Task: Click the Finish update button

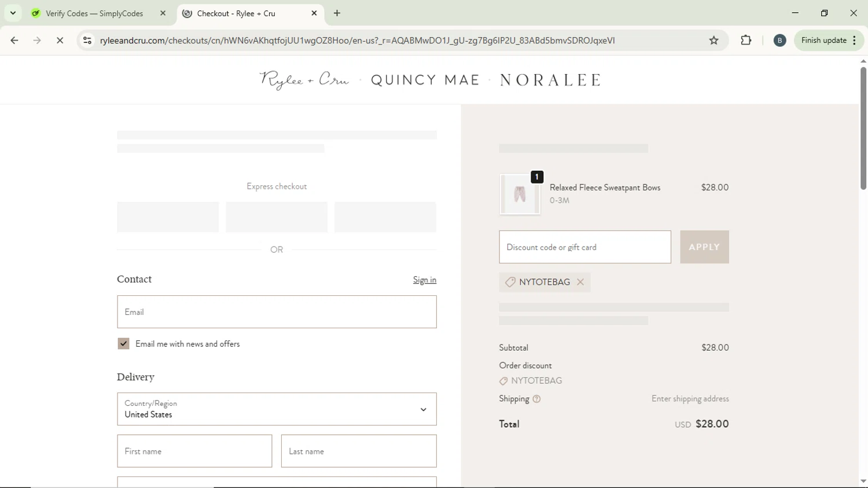Action: 829,41
